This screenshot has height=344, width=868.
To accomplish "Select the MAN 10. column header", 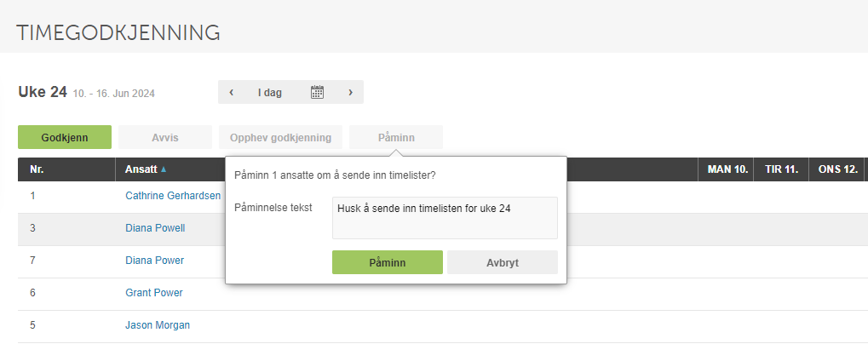I will click(x=728, y=169).
